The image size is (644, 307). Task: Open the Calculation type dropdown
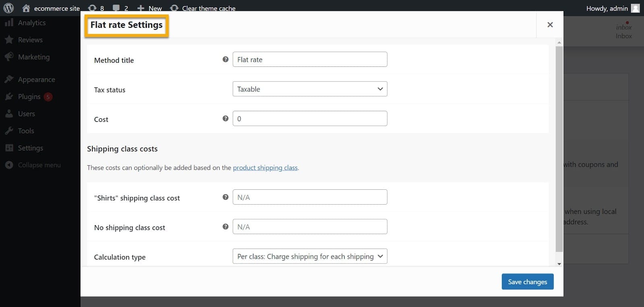310,256
